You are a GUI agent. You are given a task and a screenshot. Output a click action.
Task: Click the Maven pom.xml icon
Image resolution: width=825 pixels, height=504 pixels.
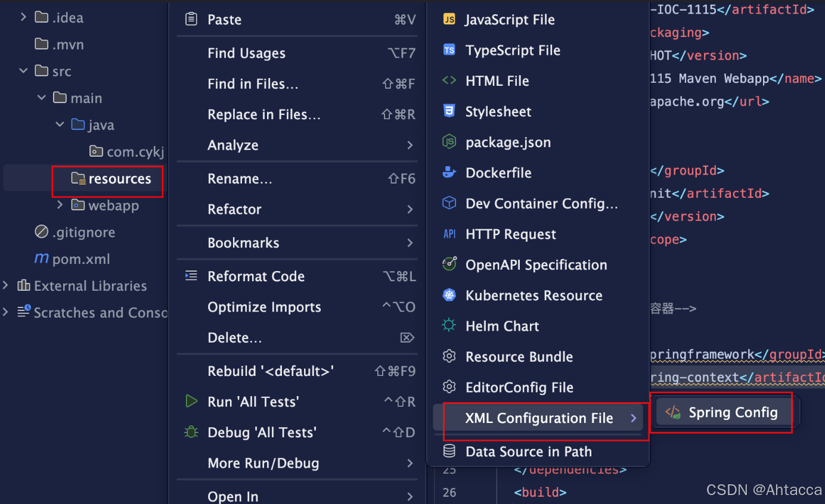click(x=42, y=259)
